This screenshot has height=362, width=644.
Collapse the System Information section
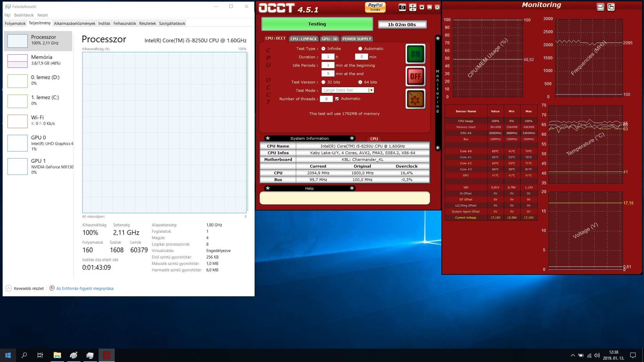pyautogui.click(x=352, y=138)
